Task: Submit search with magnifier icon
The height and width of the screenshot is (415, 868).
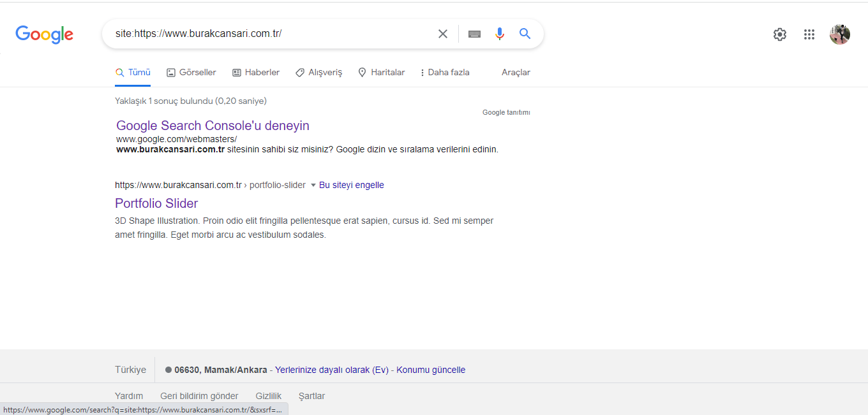Action: click(x=525, y=34)
